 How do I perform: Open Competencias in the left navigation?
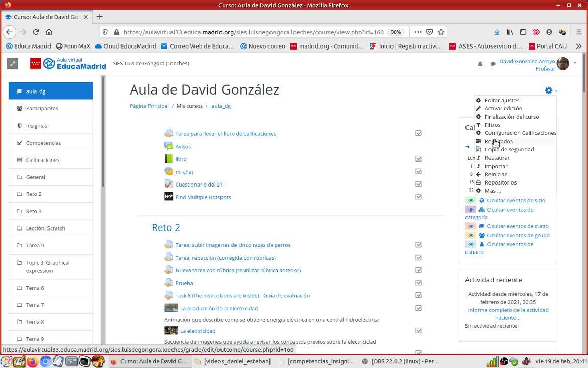click(x=51, y=143)
